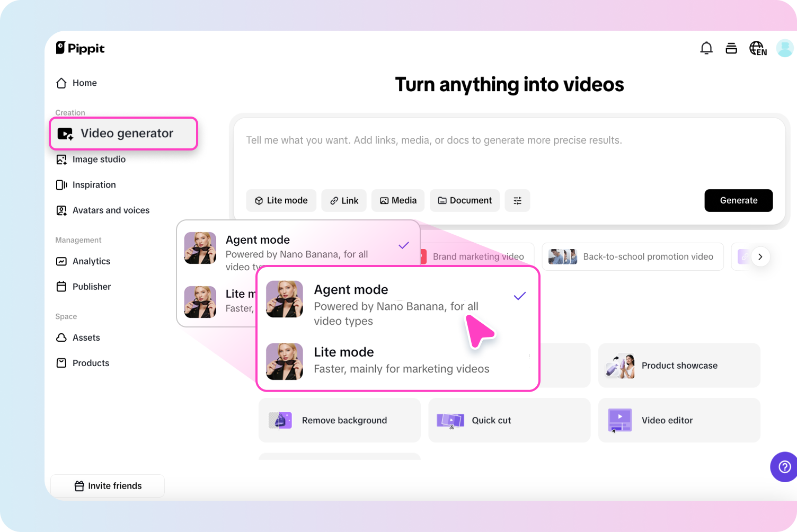Open Avatars and voices section
Viewport: 797px width, 532px height.
[x=110, y=210]
